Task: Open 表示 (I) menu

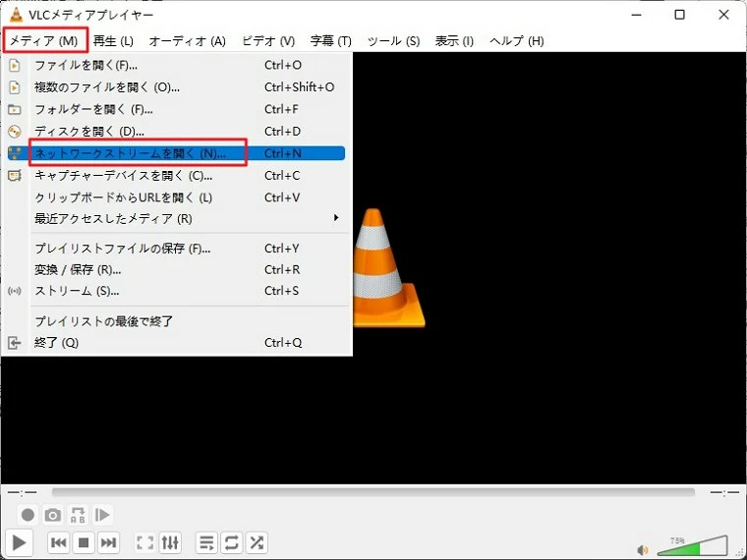Action: click(x=454, y=41)
